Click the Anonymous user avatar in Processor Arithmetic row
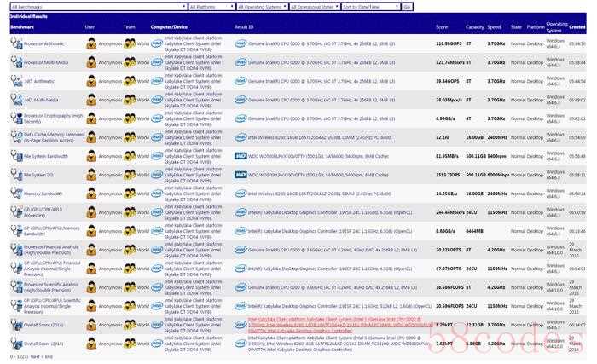The width and height of the screenshot is (597, 364). (91, 43)
